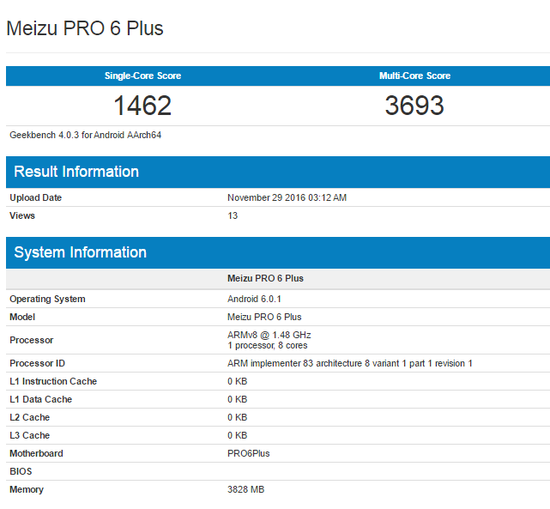Image resolution: width=550 pixels, height=509 pixels.
Task: Click the L3 Cache row label
Action: coord(29,435)
